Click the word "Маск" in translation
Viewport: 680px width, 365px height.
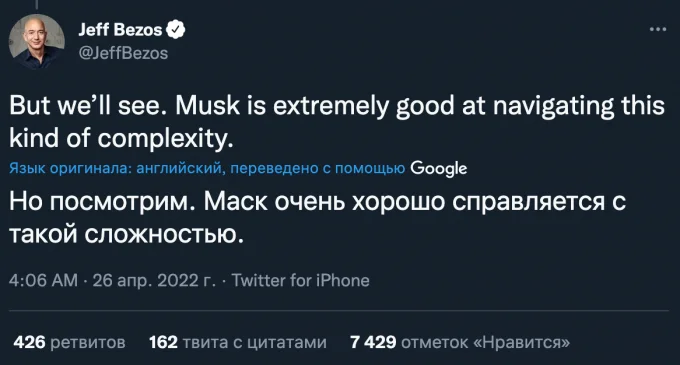pos(235,202)
